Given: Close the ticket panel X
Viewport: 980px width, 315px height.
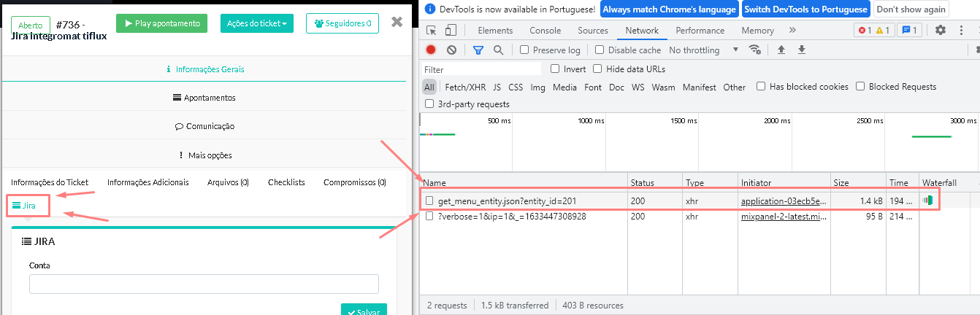Looking at the screenshot, I should 397,22.
